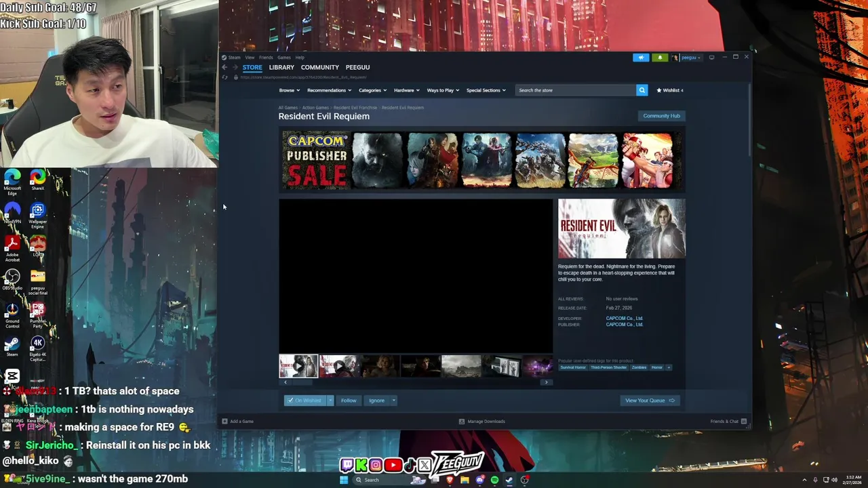The height and width of the screenshot is (488, 868).
Task: Open Wishlist with the star icon
Action: click(x=669, y=90)
